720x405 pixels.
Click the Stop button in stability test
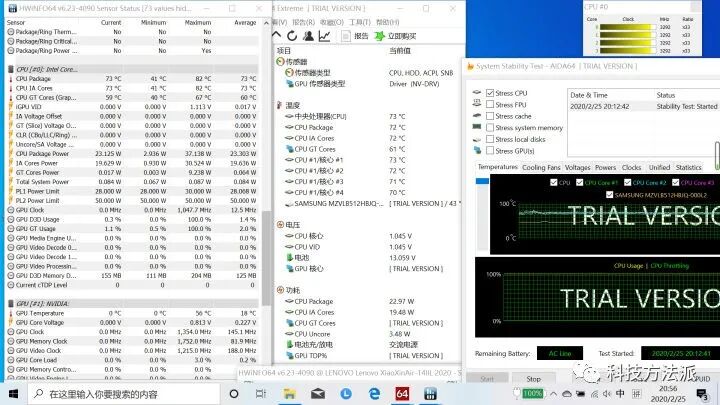534,379
